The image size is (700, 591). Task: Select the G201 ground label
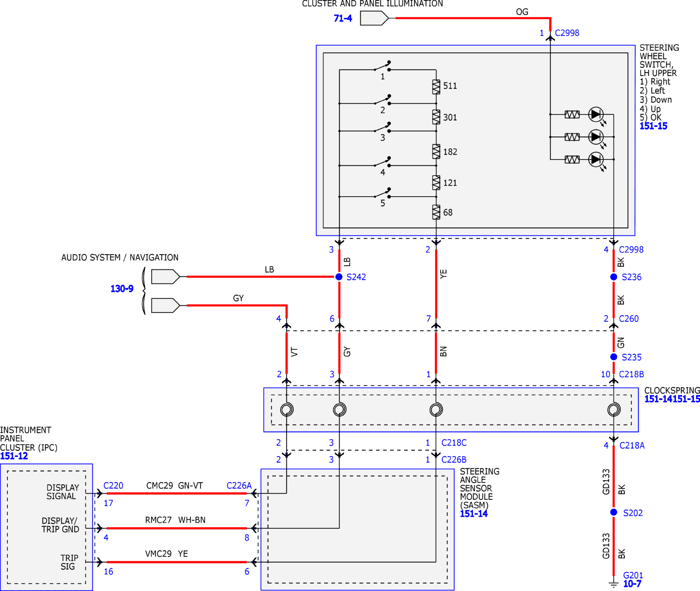(633, 575)
